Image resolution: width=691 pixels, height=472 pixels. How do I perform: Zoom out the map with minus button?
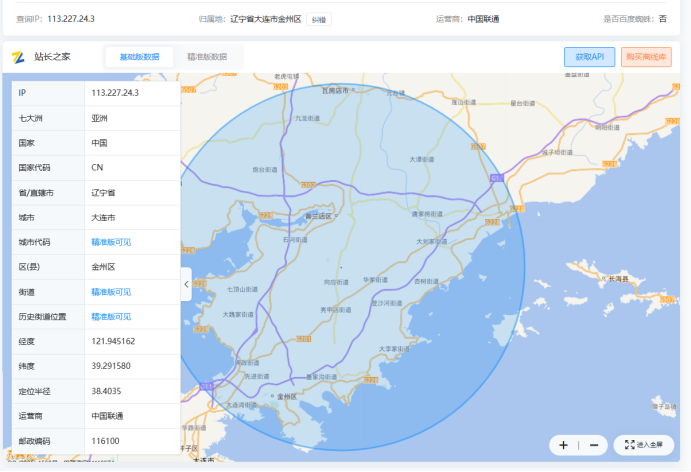pyautogui.click(x=594, y=445)
